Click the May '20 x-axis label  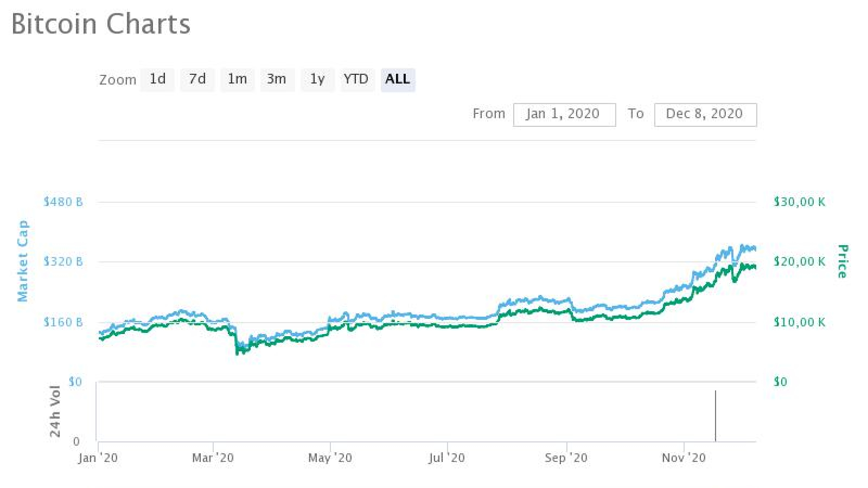click(330, 458)
